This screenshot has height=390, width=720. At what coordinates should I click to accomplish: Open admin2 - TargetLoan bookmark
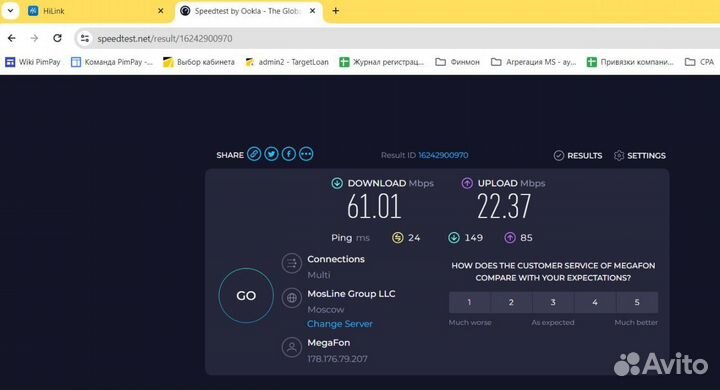coord(287,62)
